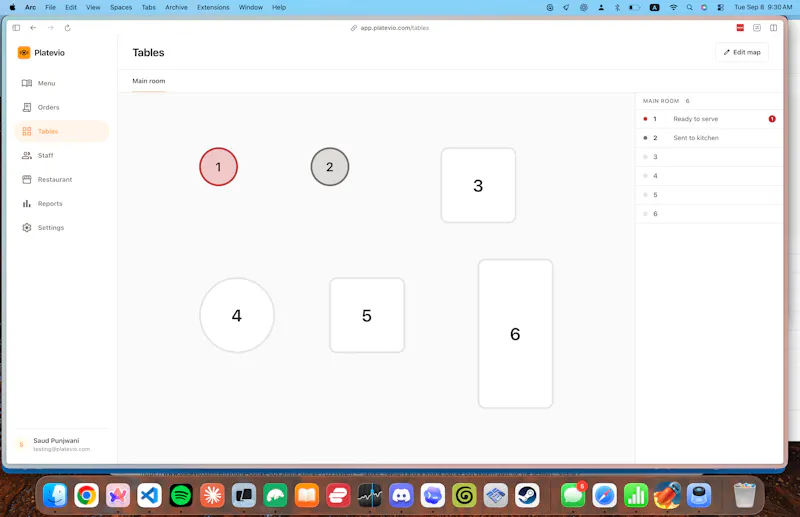Open Steam from the dock

pyautogui.click(x=527, y=495)
